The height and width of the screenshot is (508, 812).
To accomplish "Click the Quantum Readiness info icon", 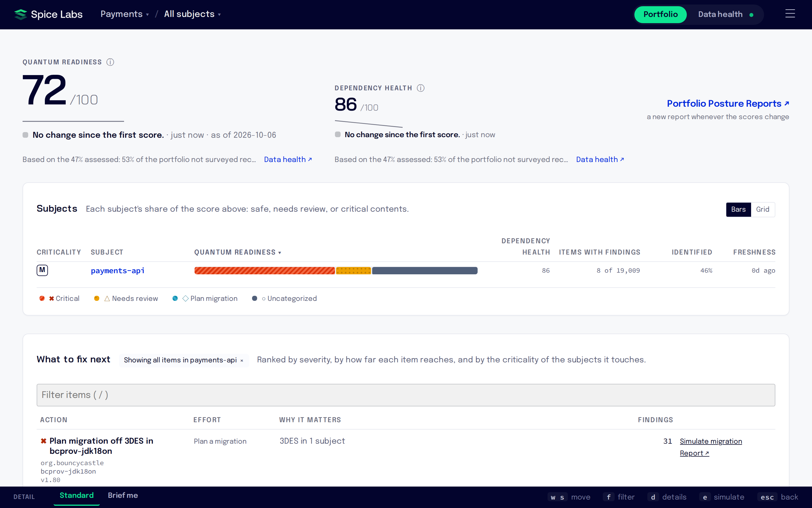I will tap(110, 62).
